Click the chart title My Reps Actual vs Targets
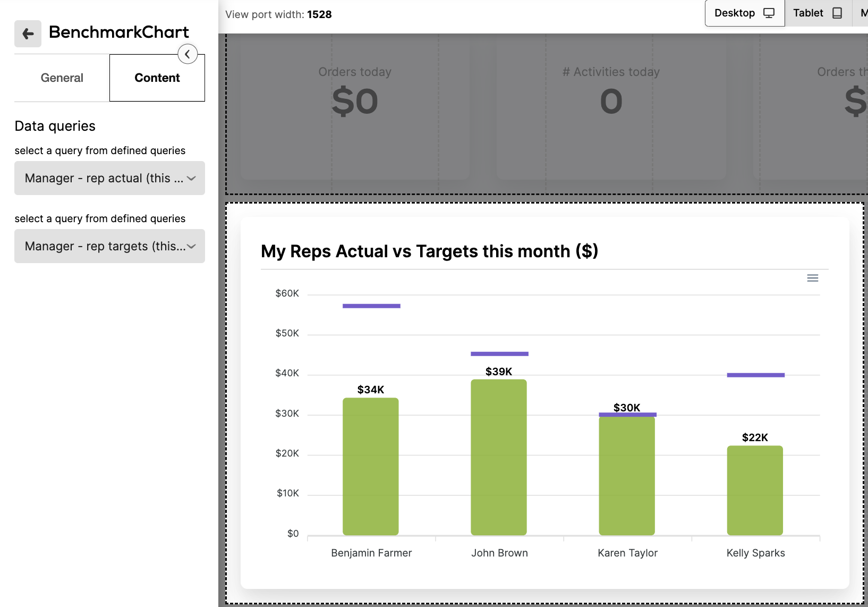Image resolution: width=868 pixels, height=607 pixels. [x=429, y=251]
